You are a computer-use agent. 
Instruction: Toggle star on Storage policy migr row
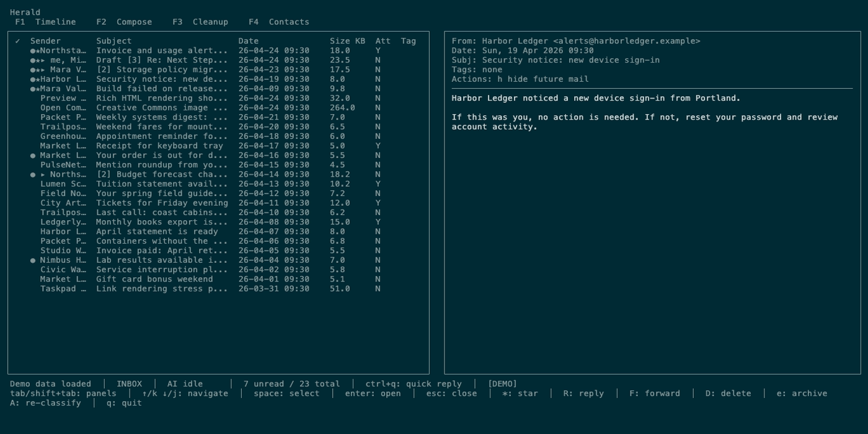[x=38, y=70]
